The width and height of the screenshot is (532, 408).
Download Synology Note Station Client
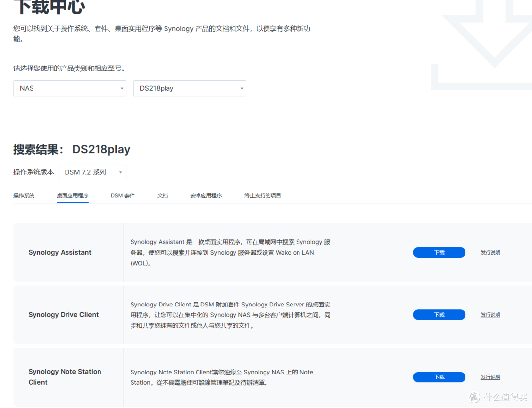point(439,377)
